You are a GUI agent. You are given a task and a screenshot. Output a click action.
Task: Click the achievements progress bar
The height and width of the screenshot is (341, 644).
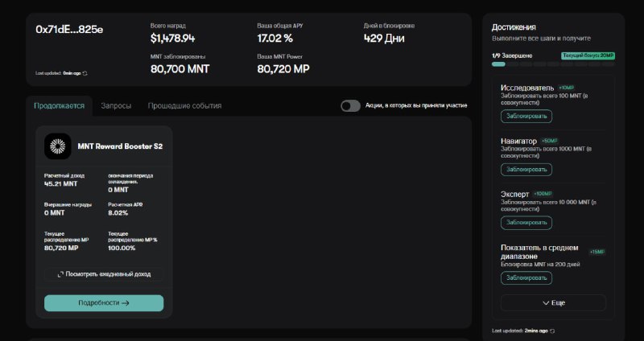(553, 64)
